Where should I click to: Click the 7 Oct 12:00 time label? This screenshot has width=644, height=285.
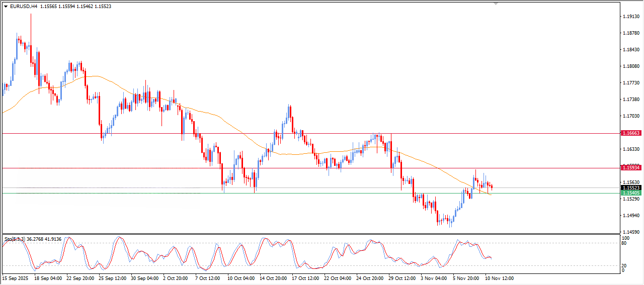pyautogui.click(x=208, y=278)
